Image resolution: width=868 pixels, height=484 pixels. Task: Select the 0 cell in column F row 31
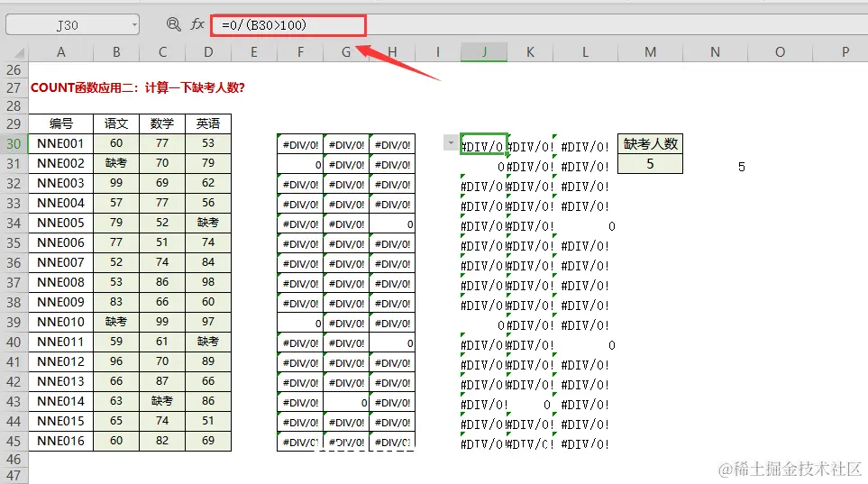pyautogui.click(x=300, y=164)
